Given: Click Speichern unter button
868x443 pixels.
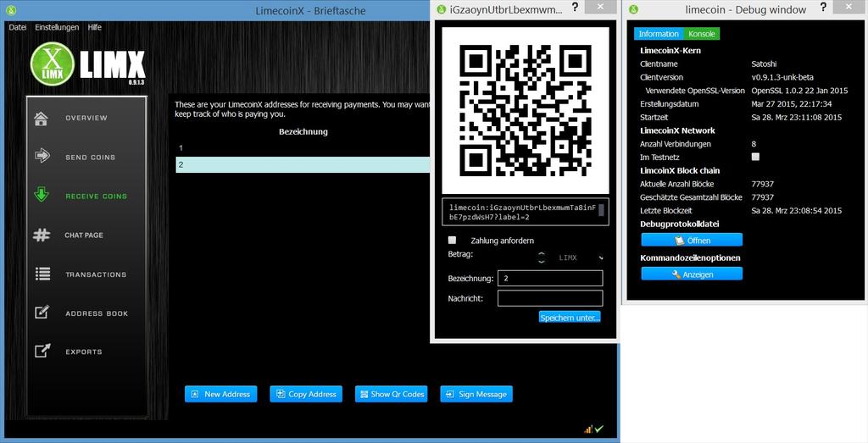Looking at the screenshot, I should pyautogui.click(x=570, y=318).
